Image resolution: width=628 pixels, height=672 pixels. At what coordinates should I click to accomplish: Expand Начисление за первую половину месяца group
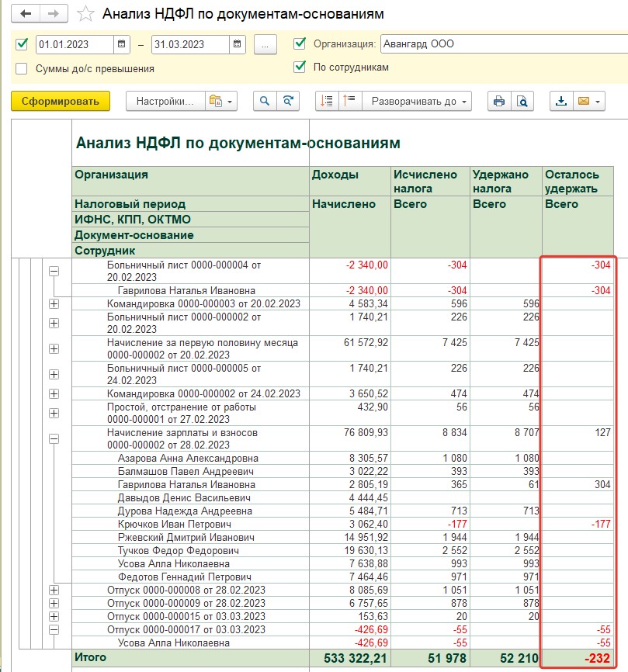coord(54,349)
